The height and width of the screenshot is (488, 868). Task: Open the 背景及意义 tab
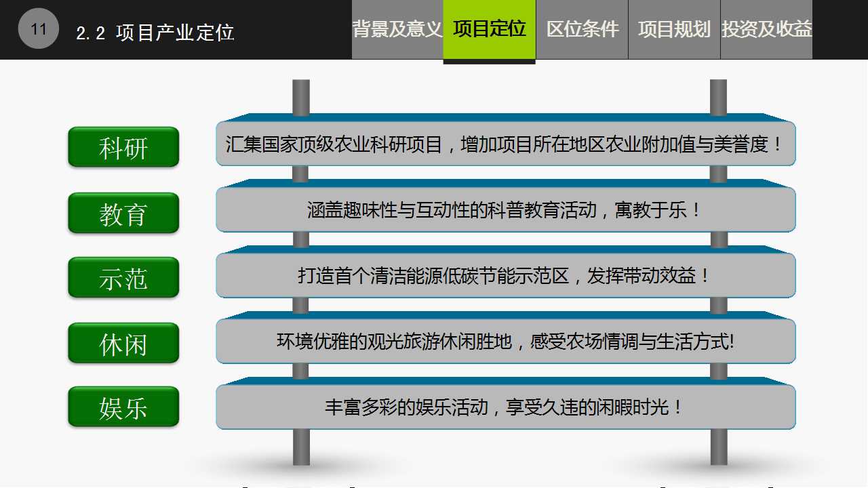coord(397,29)
